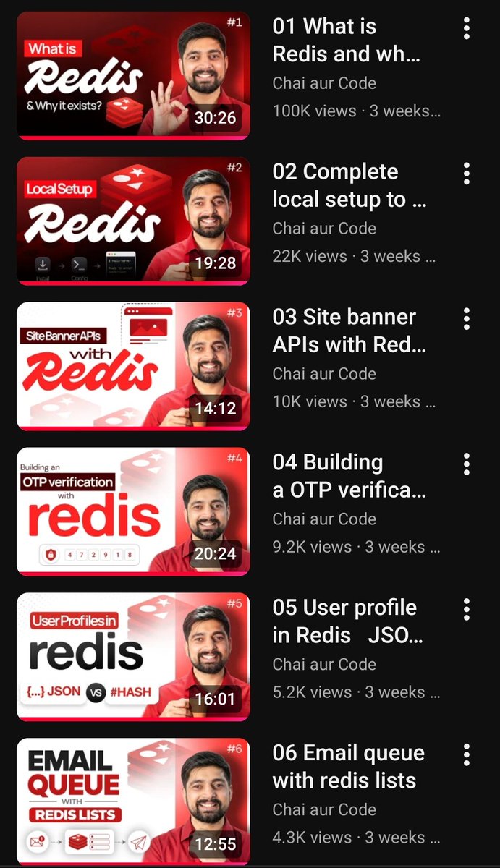Click the 12:55 duration badge
The width and height of the screenshot is (500, 868).
(x=215, y=844)
